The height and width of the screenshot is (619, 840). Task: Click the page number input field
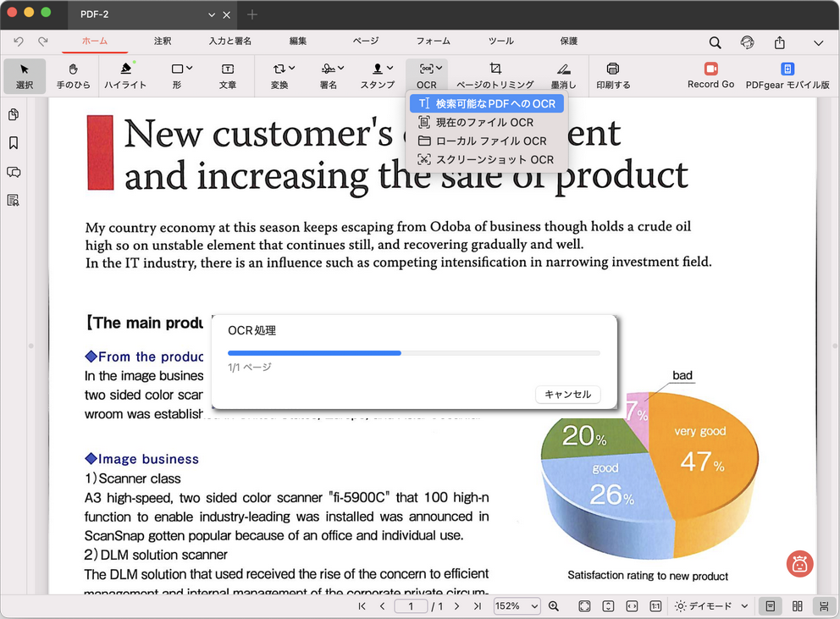tap(412, 606)
